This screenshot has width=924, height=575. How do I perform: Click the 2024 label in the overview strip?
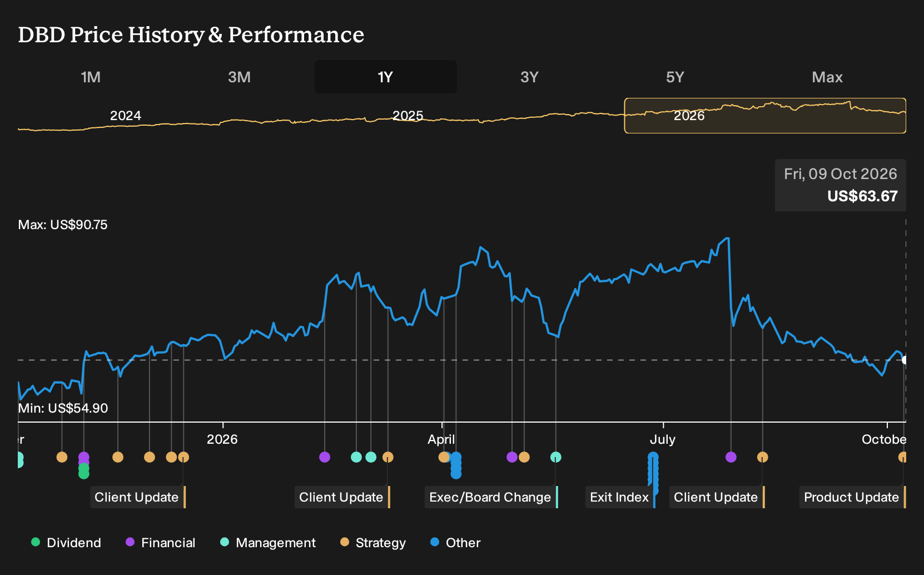[126, 116]
